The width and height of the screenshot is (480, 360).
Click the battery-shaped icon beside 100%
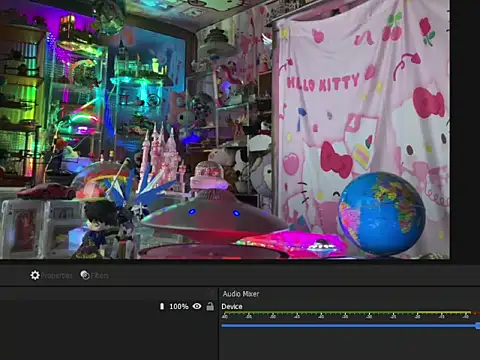point(162,306)
